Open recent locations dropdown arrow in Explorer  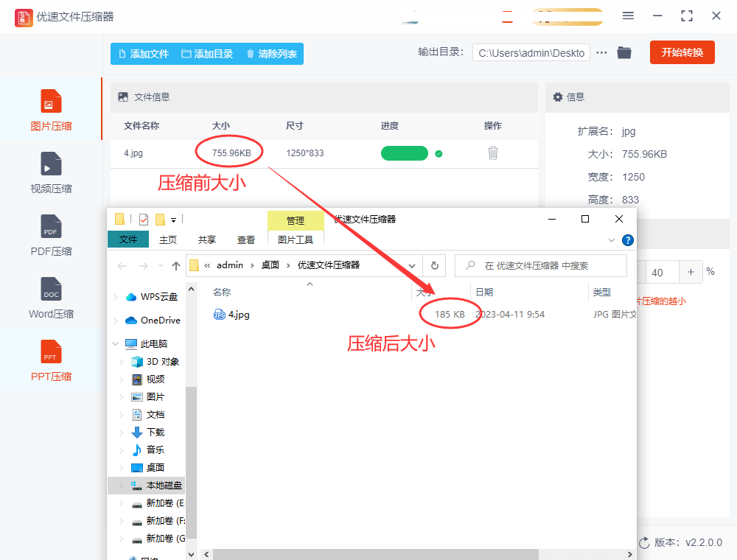click(x=161, y=266)
